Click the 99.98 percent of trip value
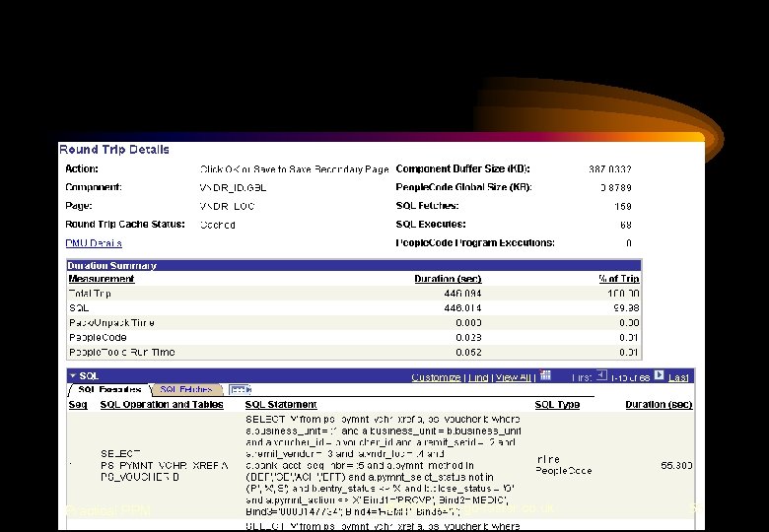769x532 pixels. point(626,308)
